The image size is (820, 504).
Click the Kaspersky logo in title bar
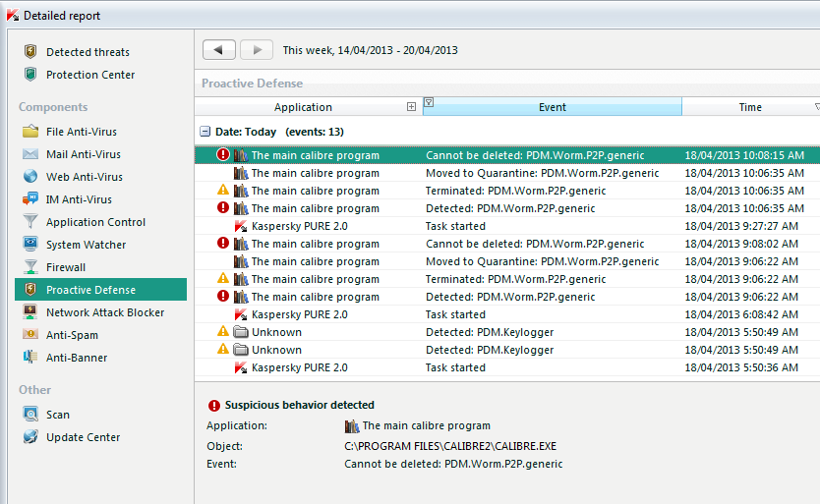(13, 15)
